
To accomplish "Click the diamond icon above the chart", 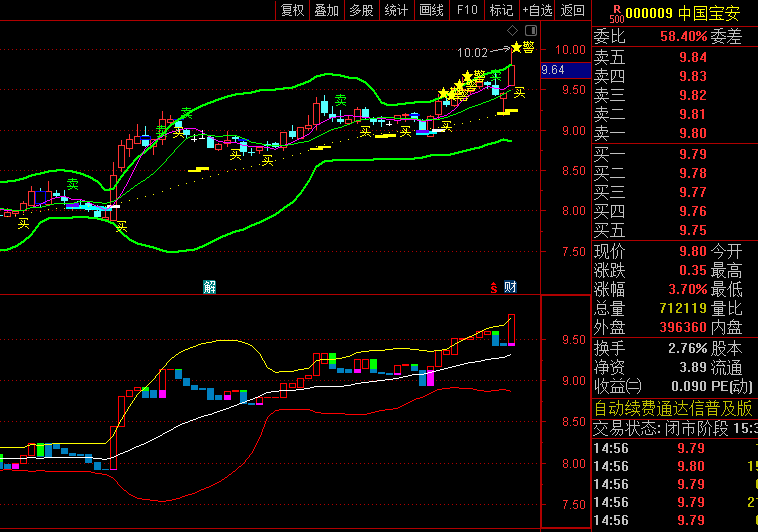I will pos(513,31).
